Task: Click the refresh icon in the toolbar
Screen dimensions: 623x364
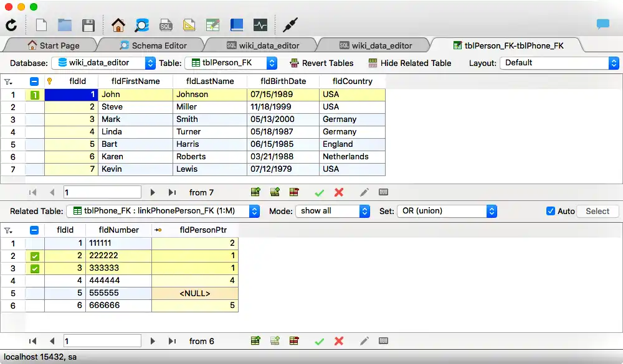Action: (x=11, y=25)
